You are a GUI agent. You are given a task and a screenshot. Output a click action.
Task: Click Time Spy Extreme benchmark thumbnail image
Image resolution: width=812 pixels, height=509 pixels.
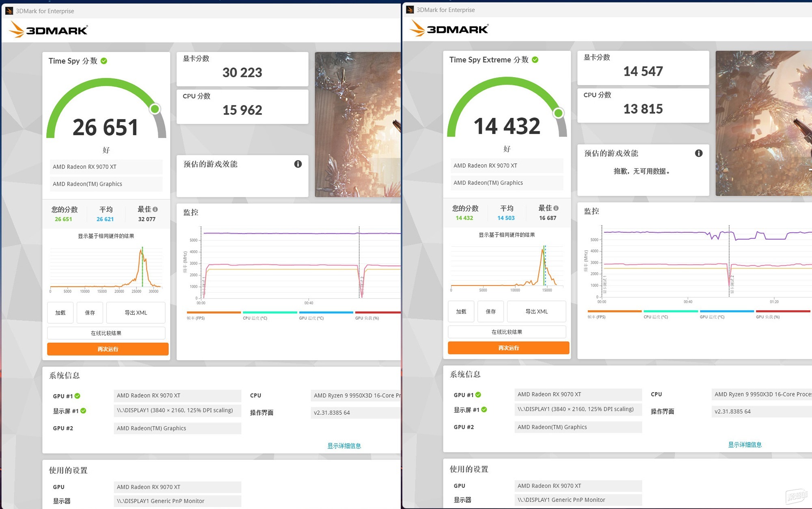pos(764,123)
